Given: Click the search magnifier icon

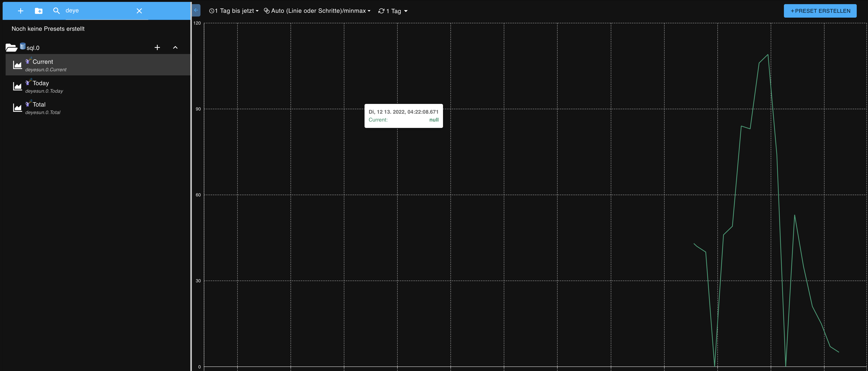Looking at the screenshot, I should pyautogui.click(x=56, y=11).
